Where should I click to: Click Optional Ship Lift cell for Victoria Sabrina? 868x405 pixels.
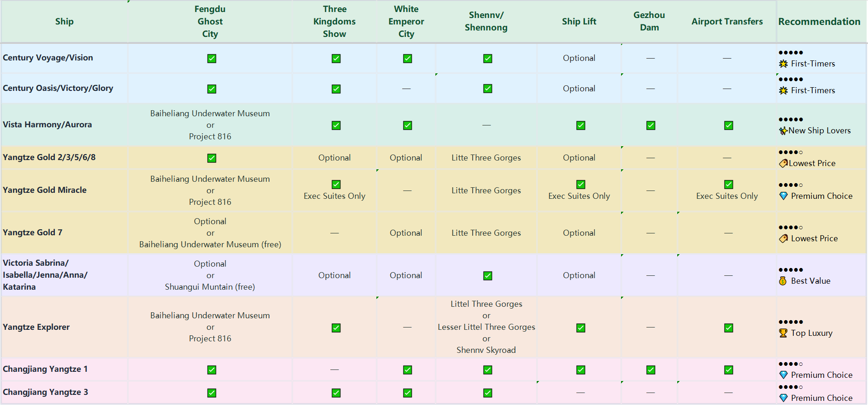click(579, 275)
